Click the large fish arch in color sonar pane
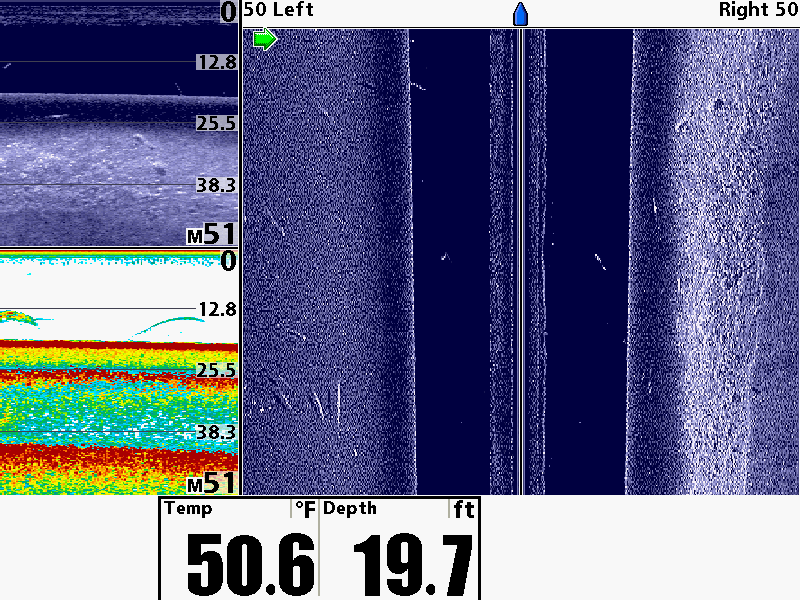Viewport: 800px width, 600px height. tap(168, 327)
